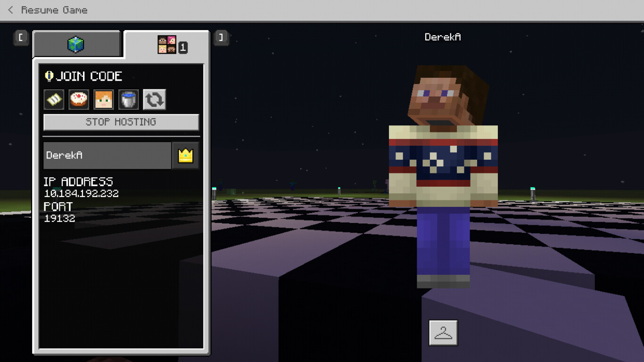
Task: Click the player count badge showing 1
Action: [x=183, y=47]
